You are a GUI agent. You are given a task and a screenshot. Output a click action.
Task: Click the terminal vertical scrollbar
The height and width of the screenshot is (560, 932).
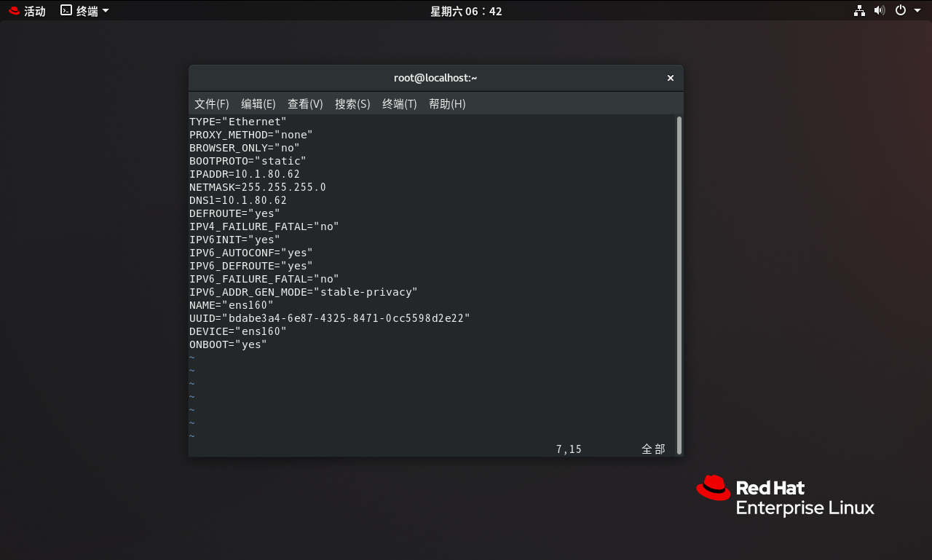click(x=679, y=284)
